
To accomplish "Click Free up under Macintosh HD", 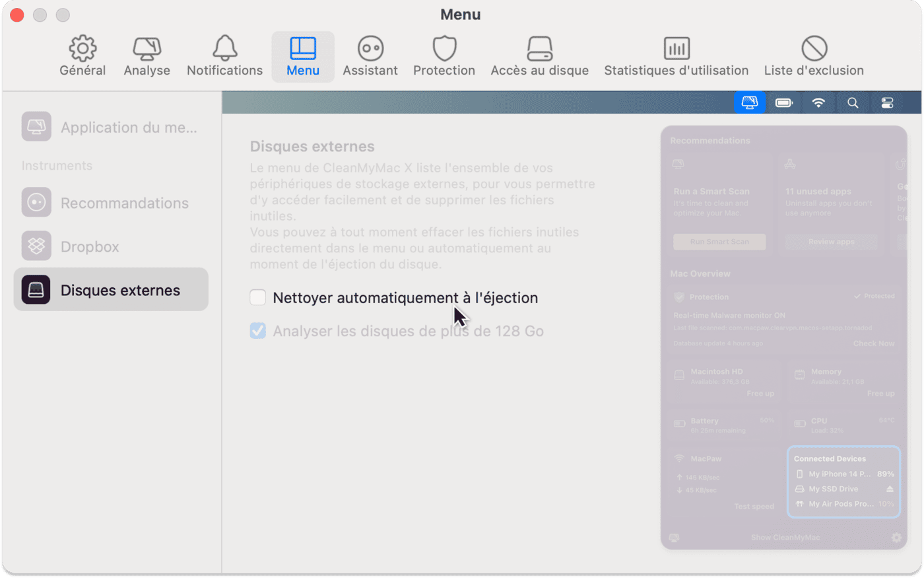I will point(760,394).
